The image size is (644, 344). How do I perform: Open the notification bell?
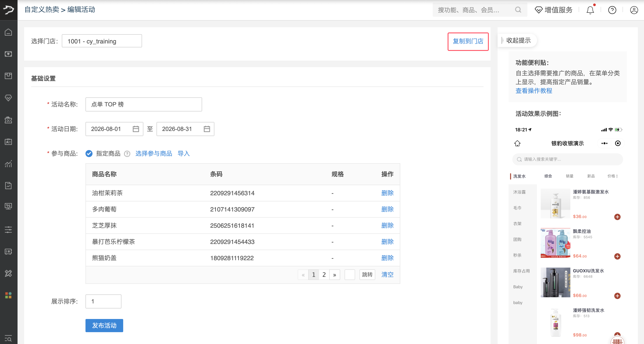[590, 10]
